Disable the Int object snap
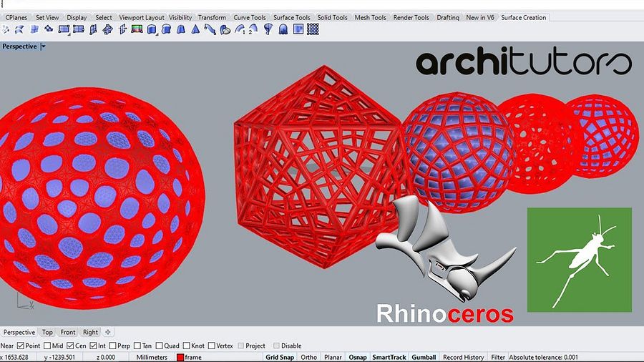The height and width of the screenshot is (362, 644). click(x=93, y=346)
